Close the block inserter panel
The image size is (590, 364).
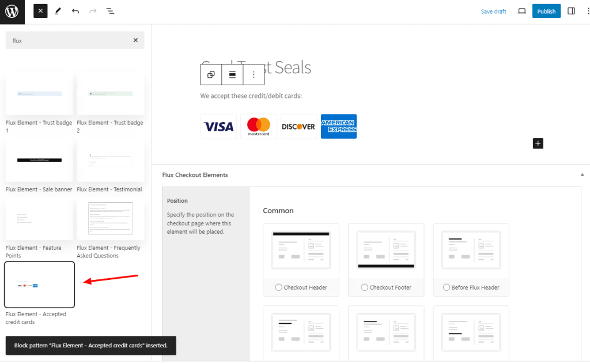[x=40, y=11]
